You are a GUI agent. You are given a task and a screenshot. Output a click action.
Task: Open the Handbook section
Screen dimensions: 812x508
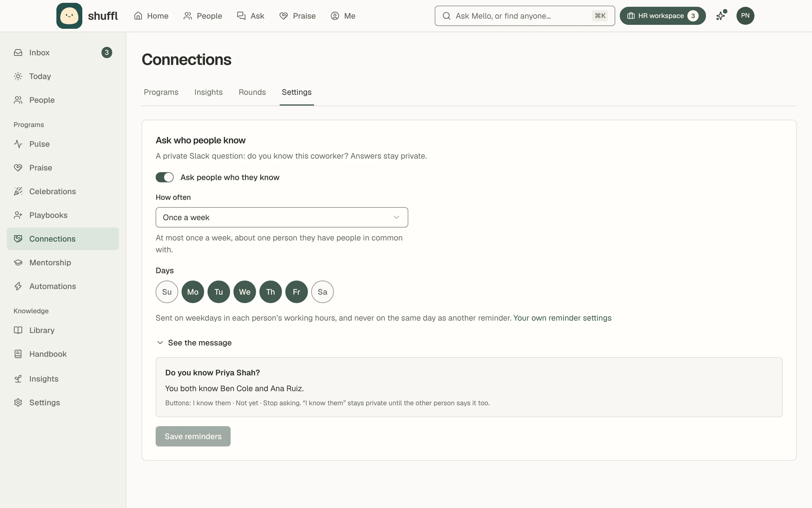[x=63, y=354]
